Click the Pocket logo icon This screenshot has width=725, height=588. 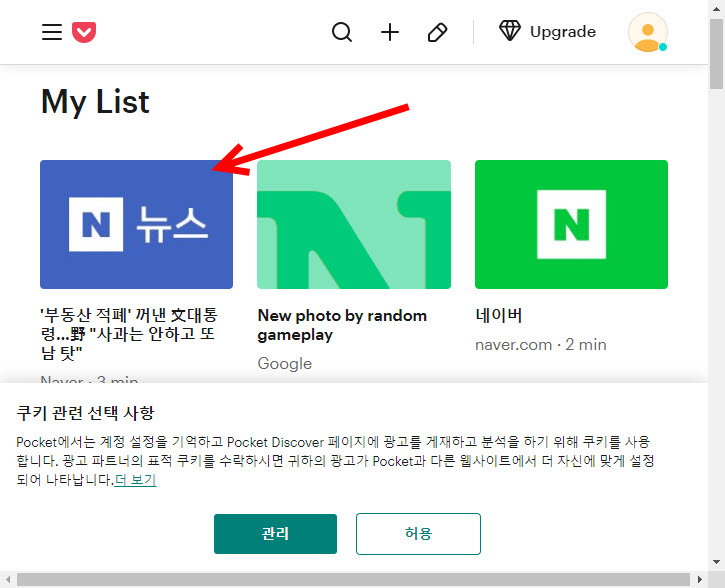84,32
